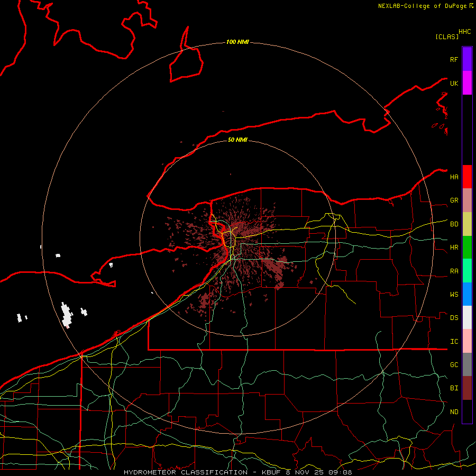This screenshot has width=476, height=476.
Task: Click the ND legend label
Action: (454, 412)
